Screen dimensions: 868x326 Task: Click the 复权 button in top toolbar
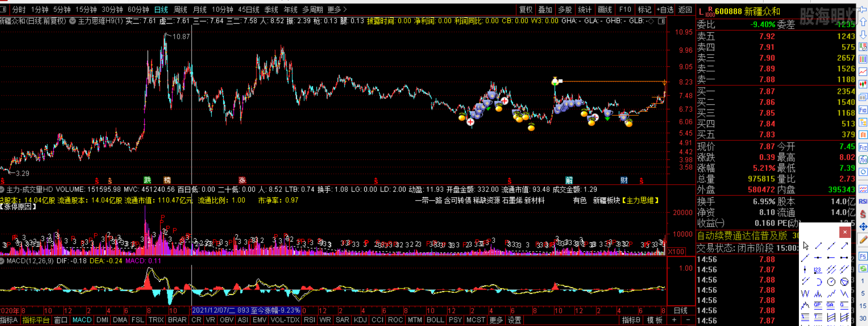(x=526, y=10)
